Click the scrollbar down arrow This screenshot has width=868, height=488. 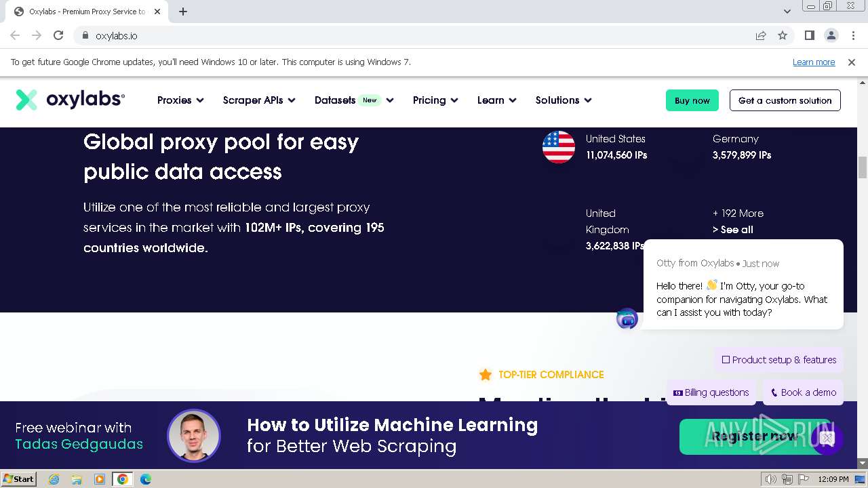coord(863,463)
